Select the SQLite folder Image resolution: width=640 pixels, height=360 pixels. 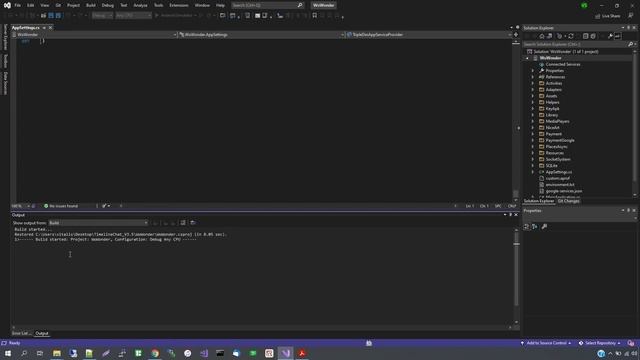[551, 166]
